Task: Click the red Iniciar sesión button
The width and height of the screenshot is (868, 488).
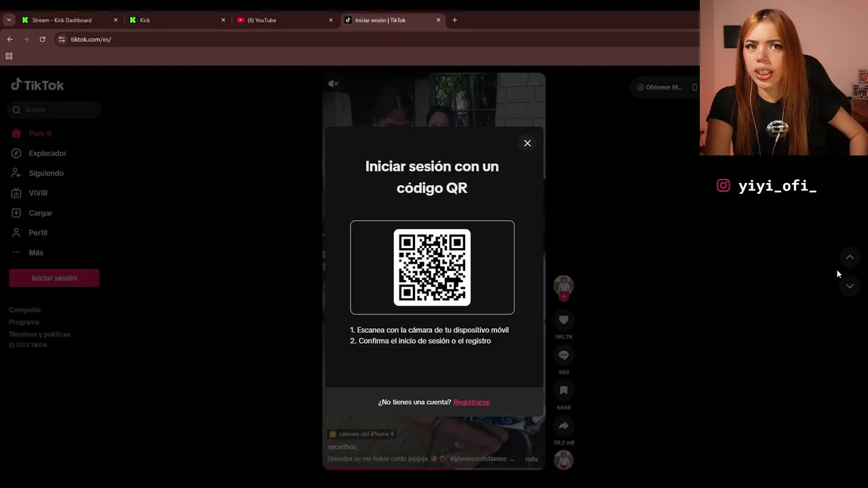Action: 54,278
